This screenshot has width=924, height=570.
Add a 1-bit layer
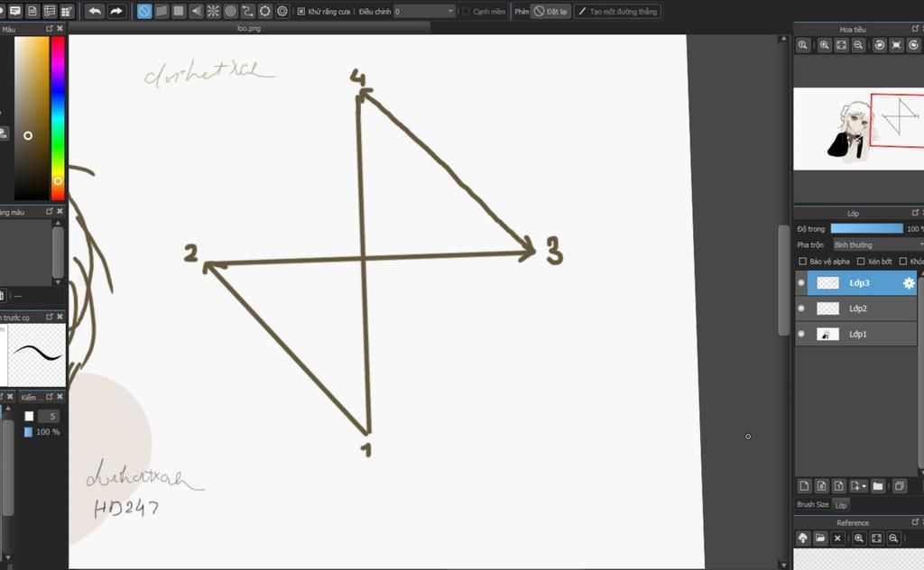coord(838,486)
